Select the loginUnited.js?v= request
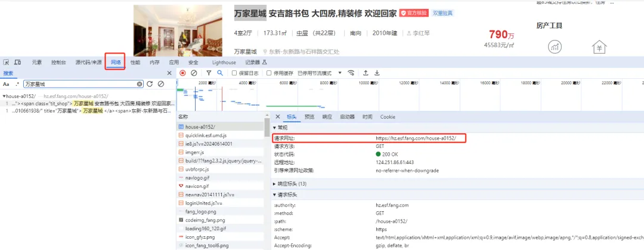 [220, 203]
